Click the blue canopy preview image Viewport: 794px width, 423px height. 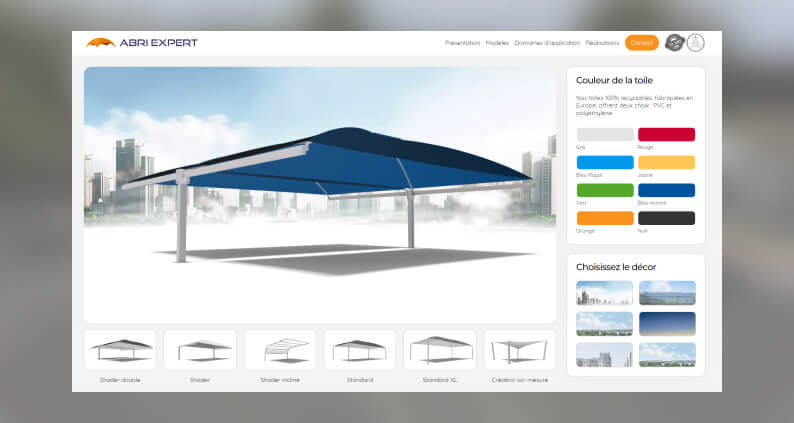tap(320, 195)
